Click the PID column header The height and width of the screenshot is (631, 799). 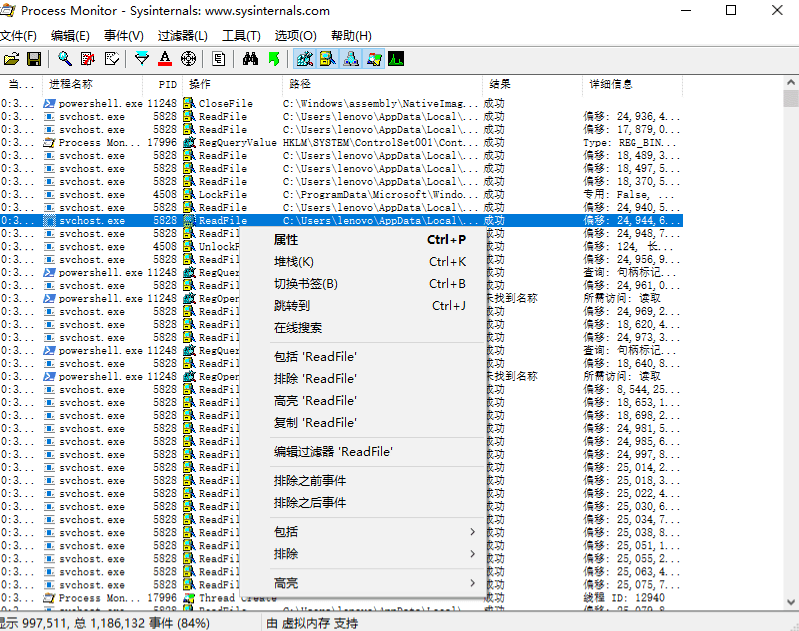(x=162, y=84)
